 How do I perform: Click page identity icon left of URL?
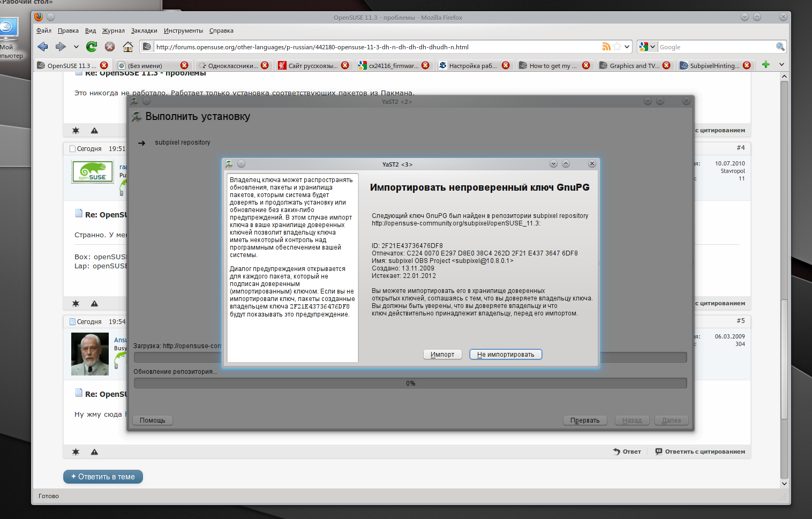coord(147,47)
